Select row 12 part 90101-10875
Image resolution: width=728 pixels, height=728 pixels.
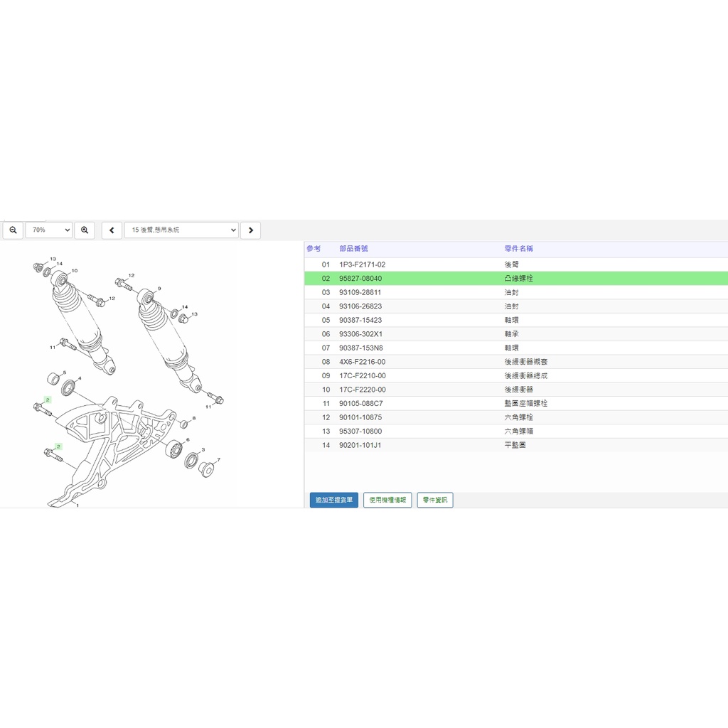click(x=516, y=418)
